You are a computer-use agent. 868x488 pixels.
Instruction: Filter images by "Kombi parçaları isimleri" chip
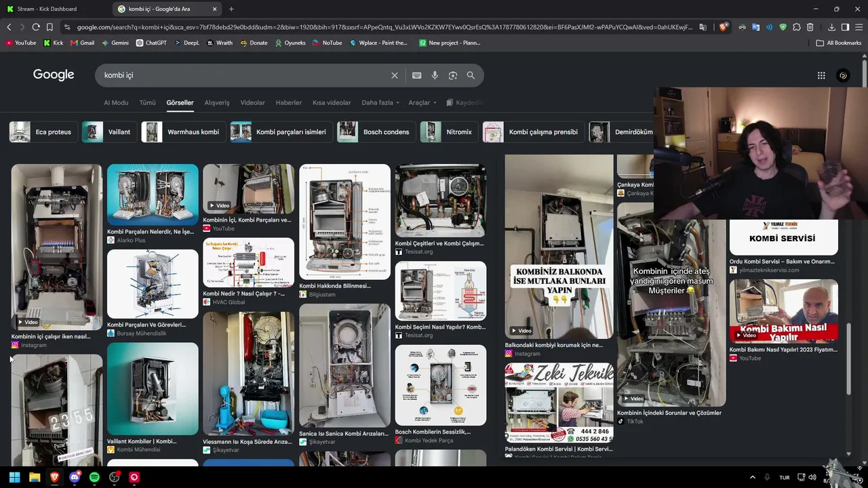280,132
